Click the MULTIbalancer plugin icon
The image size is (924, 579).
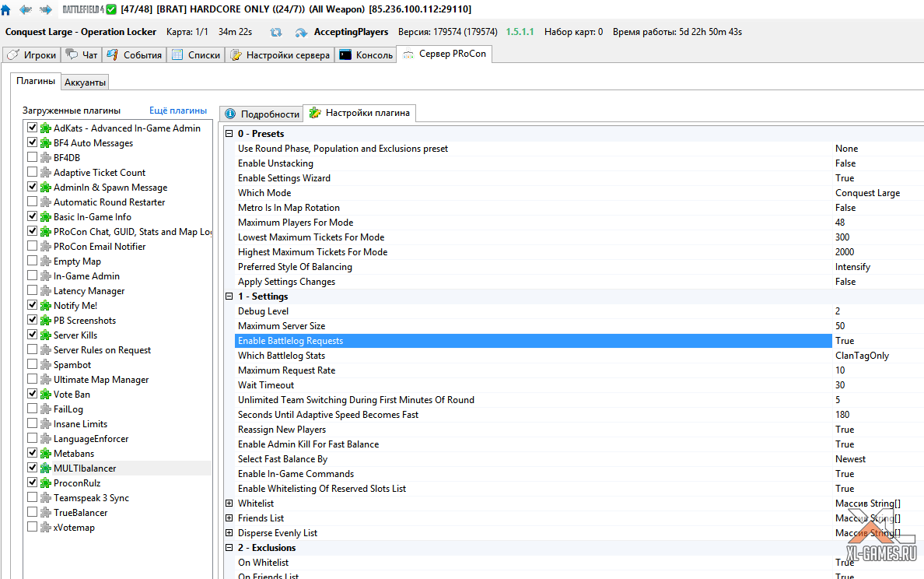tap(45, 468)
